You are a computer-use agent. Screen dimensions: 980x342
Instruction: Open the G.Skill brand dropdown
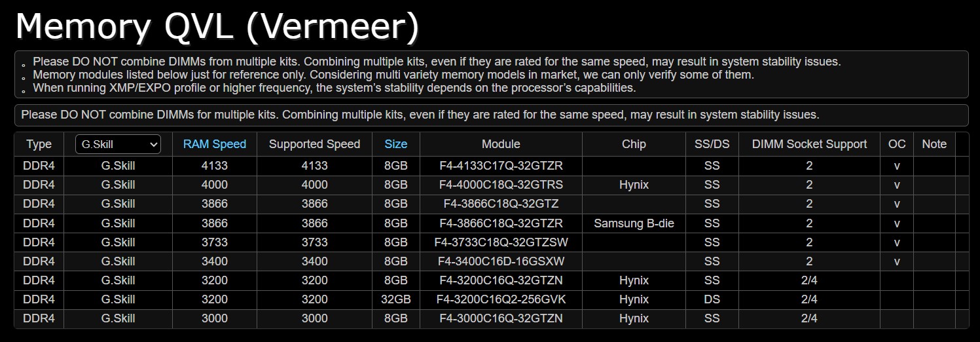[x=118, y=144]
